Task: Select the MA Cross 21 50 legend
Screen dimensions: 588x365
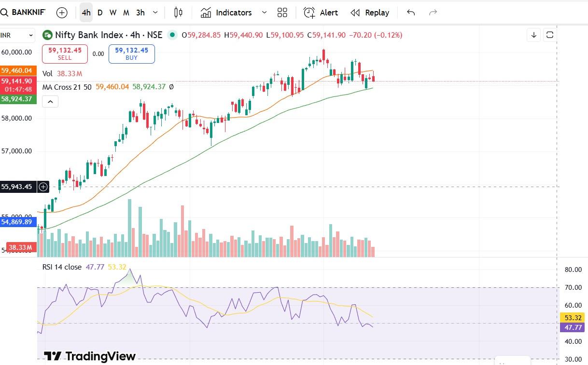Action: (67, 87)
